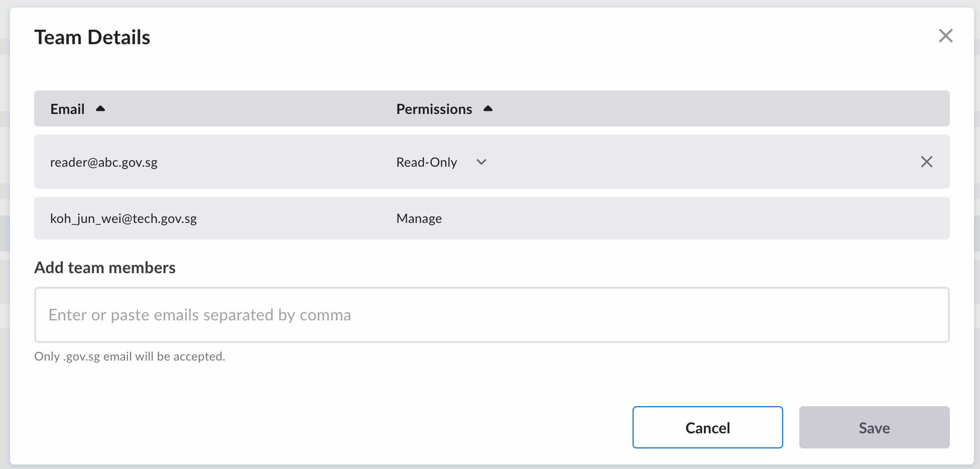This screenshot has height=469, width=980.
Task: Select the koh_jun_wei@tech.gov.sg email text
Action: pyautogui.click(x=124, y=218)
